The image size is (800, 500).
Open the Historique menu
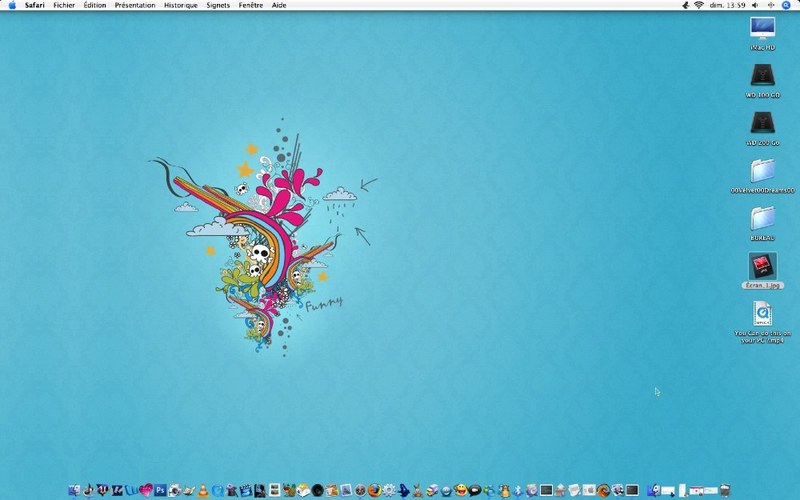[181, 5]
